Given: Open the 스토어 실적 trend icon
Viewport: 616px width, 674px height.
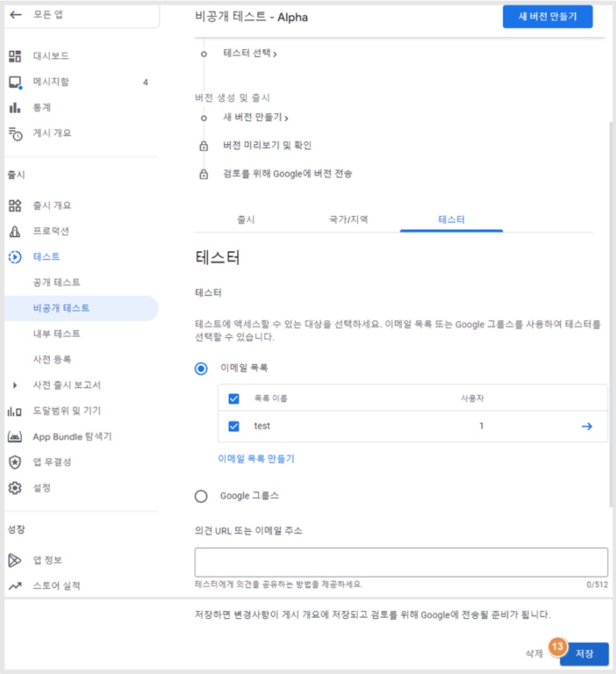Looking at the screenshot, I should (x=15, y=586).
